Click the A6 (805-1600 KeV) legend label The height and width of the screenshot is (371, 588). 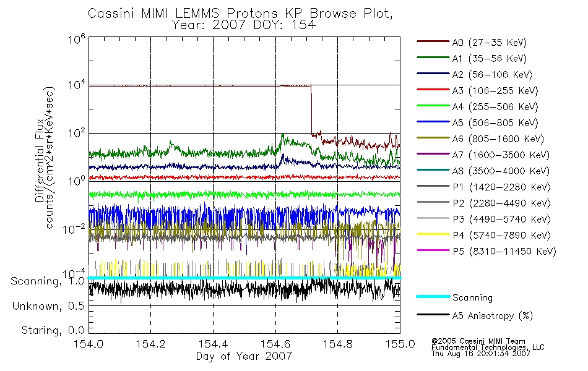tap(498, 139)
